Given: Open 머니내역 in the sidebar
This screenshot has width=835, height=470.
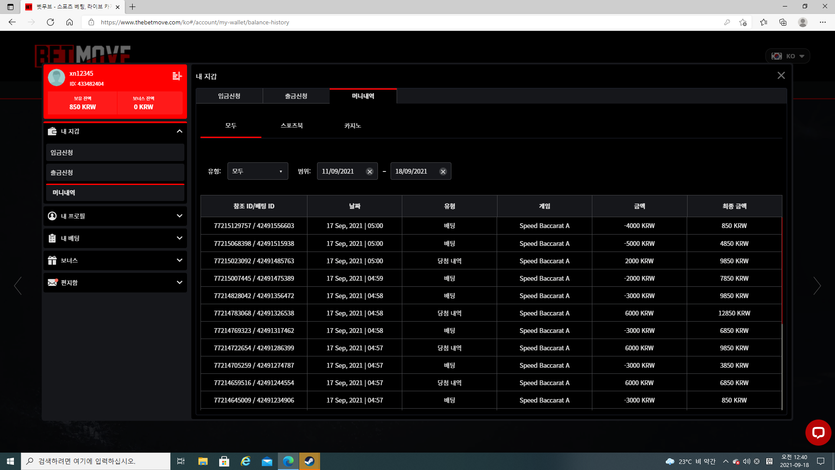Looking at the screenshot, I should pos(115,193).
